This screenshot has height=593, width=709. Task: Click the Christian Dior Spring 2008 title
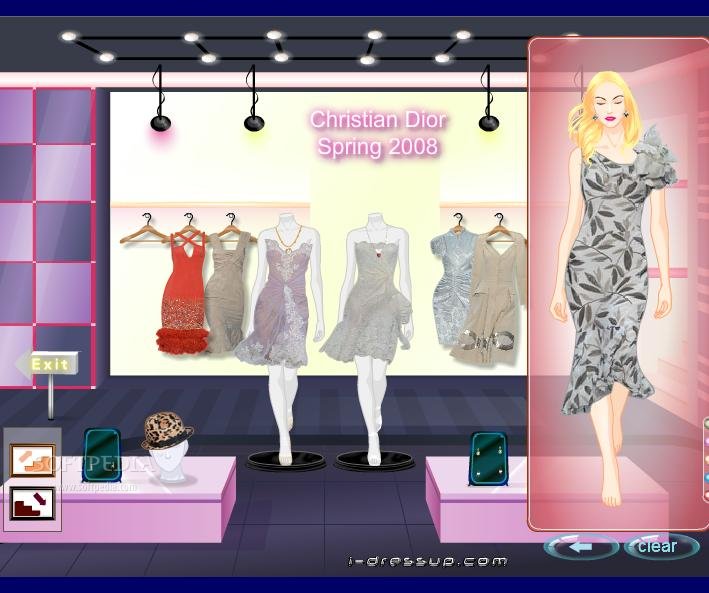(x=378, y=133)
